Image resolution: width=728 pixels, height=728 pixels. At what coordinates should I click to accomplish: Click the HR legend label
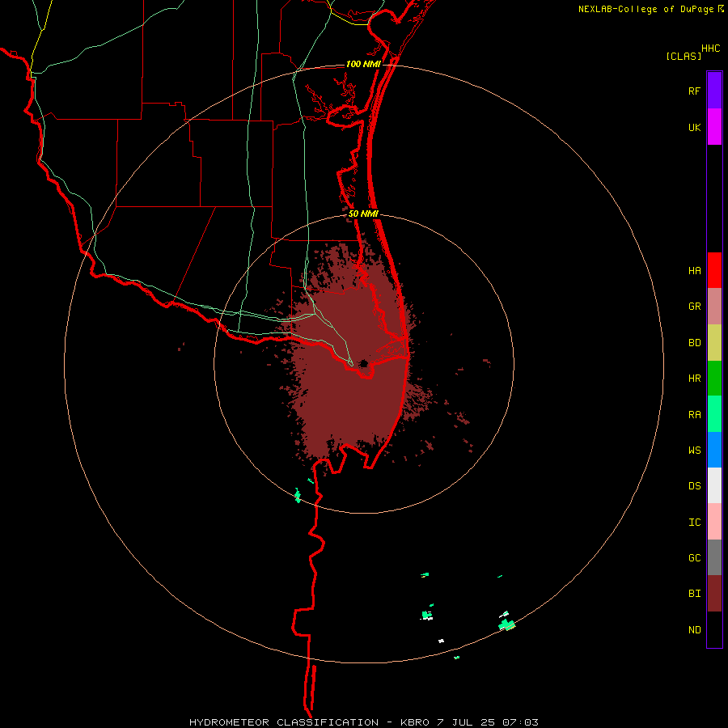(x=695, y=379)
